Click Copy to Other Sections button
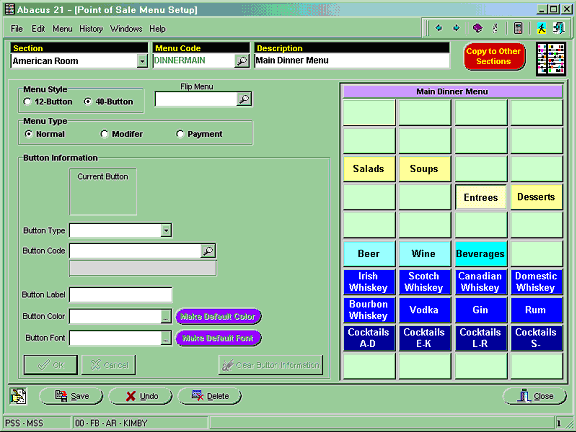This screenshot has width=576, height=432. coord(494,57)
